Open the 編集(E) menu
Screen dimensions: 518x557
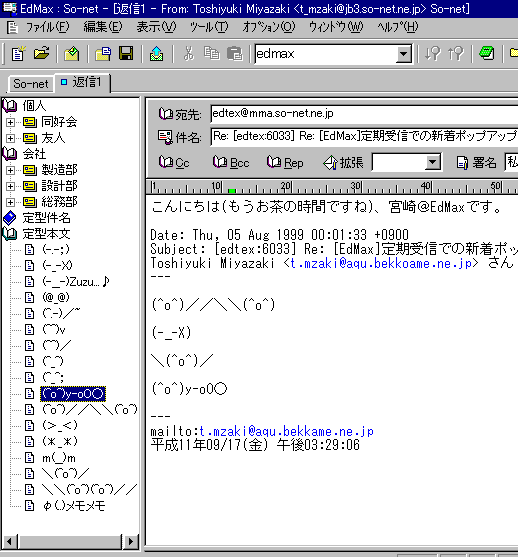click(x=103, y=27)
